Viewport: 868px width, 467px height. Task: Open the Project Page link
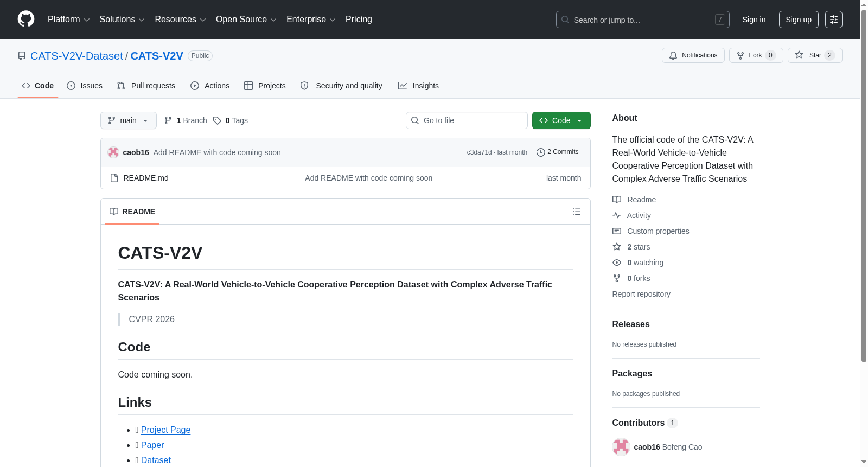coord(165,430)
